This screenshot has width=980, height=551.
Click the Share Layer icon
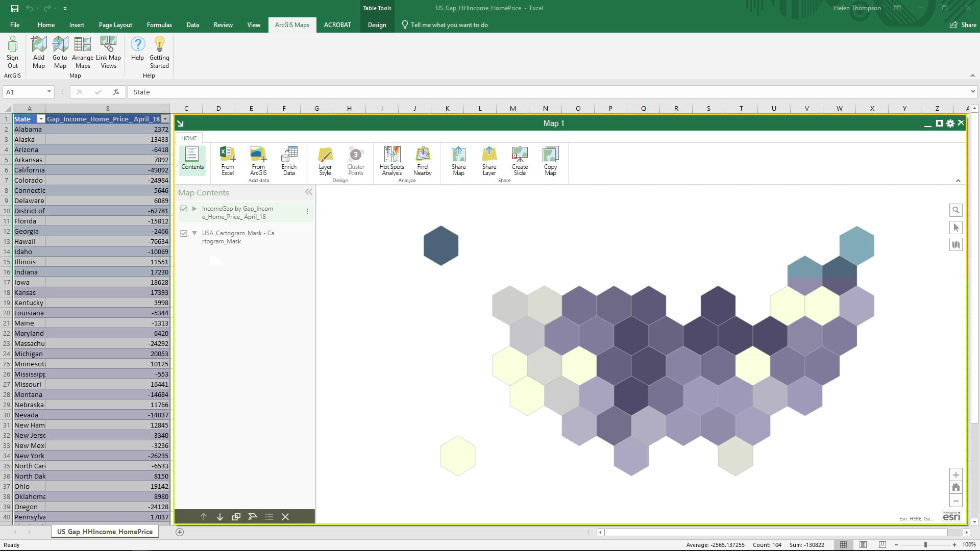pyautogui.click(x=489, y=161)
